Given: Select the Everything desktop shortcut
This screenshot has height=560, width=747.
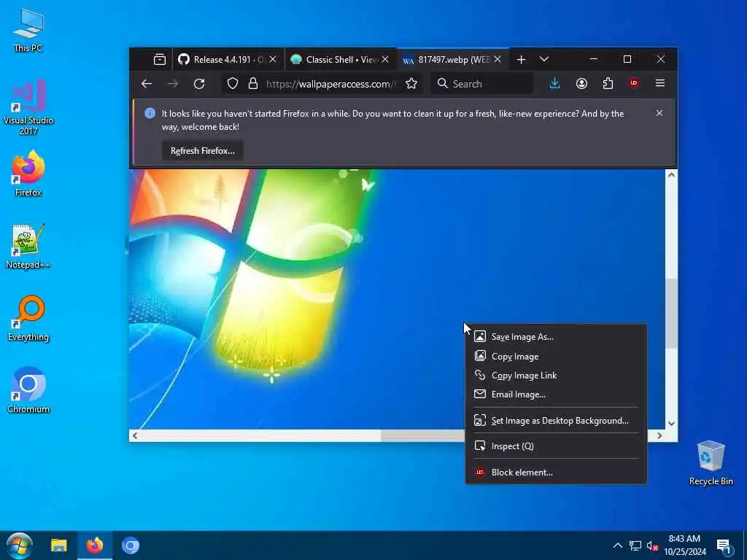Looking at the screenshot, I should click(x=28, y=319).
